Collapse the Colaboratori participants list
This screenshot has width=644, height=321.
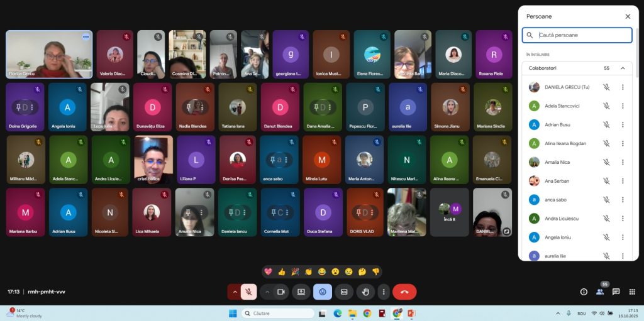pos(623,68)
